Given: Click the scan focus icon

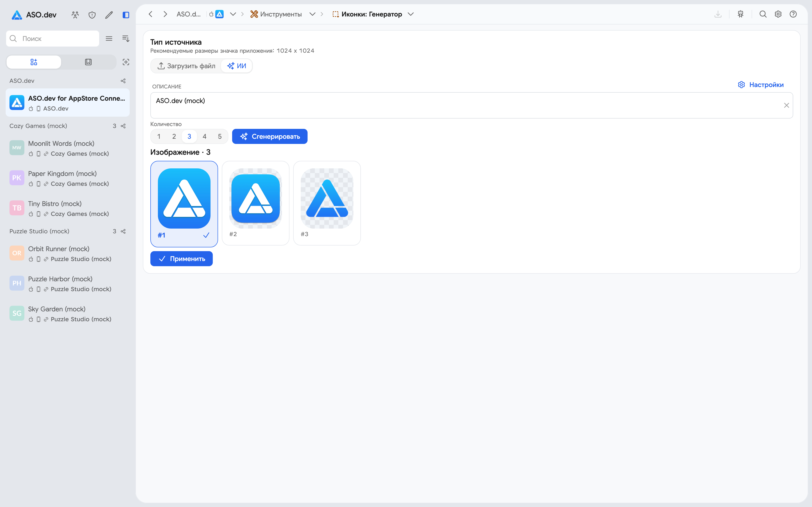Looking at the screenshot, I should (x=126, y=62).
